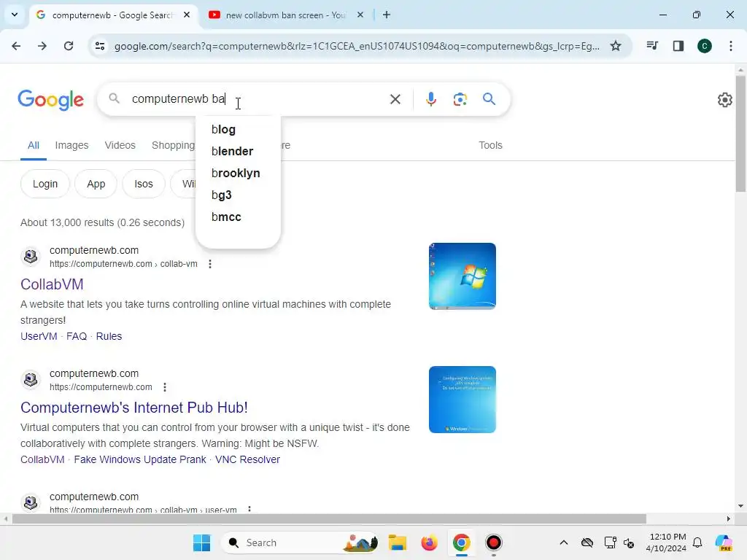747x560 pixels.
Task: Bookmark this page with the star icon
Action: coord(616,46)
